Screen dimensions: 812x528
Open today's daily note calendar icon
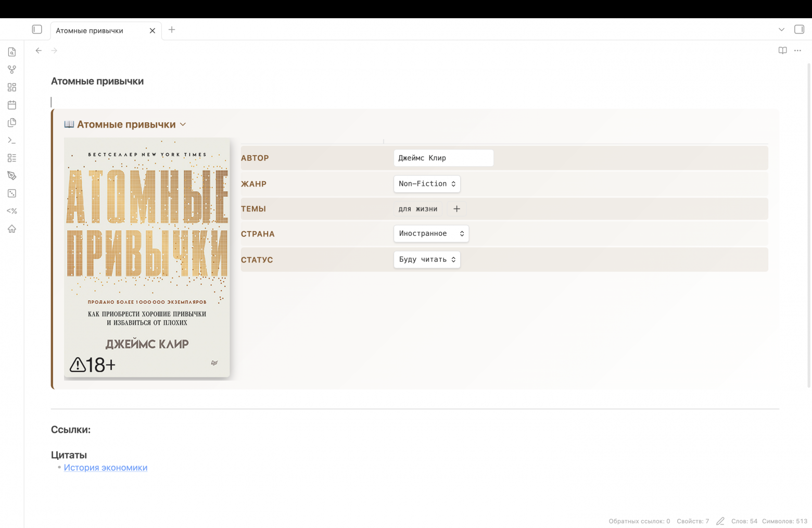pos(12,105)
